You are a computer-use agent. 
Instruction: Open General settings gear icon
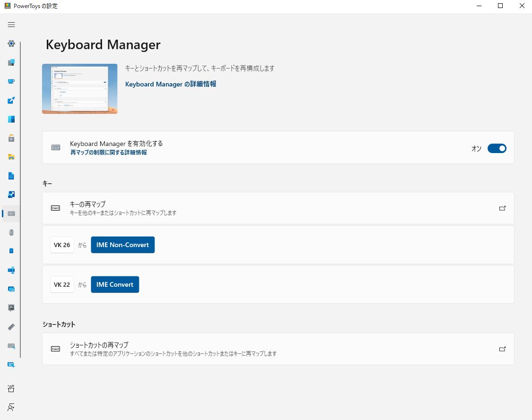pos(11,43)
